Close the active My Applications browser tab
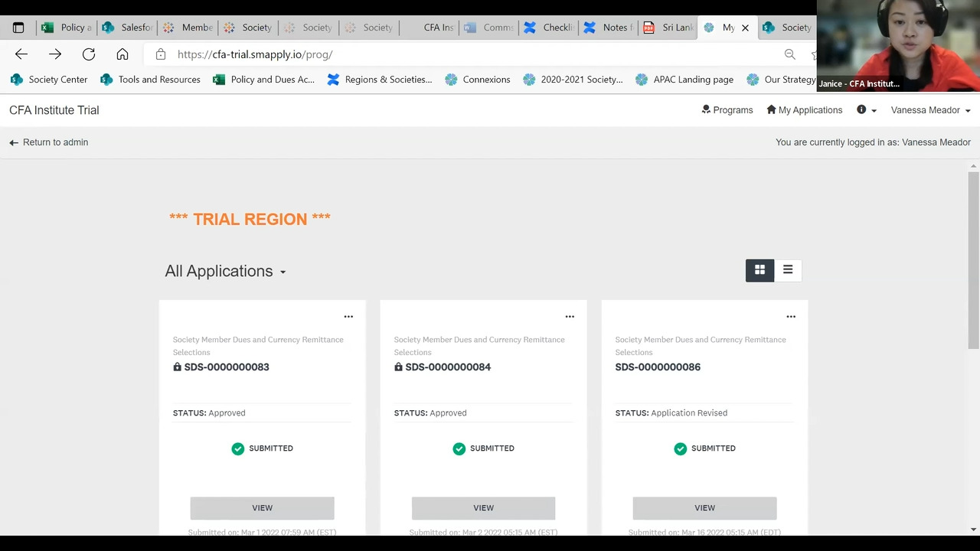The width and height of the screenshot is (980, 551). click(x=745, y=28)
